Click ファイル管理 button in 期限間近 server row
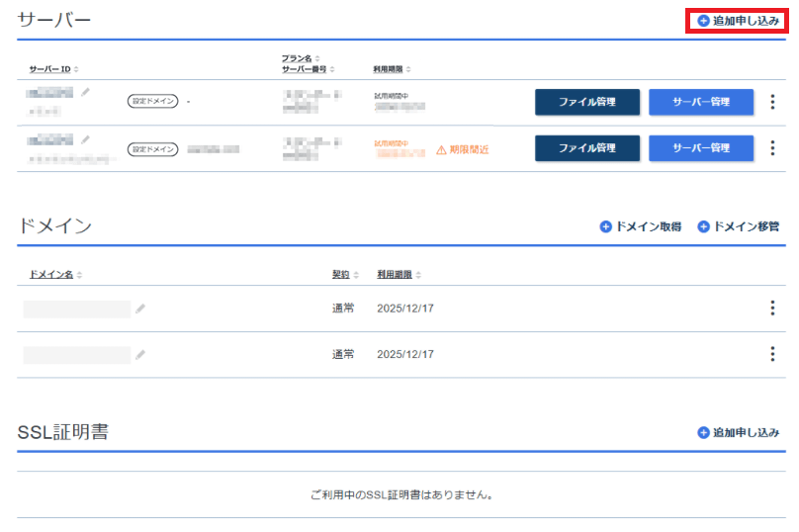Screen dimensions: 799x532 click(x=587, y=148)
